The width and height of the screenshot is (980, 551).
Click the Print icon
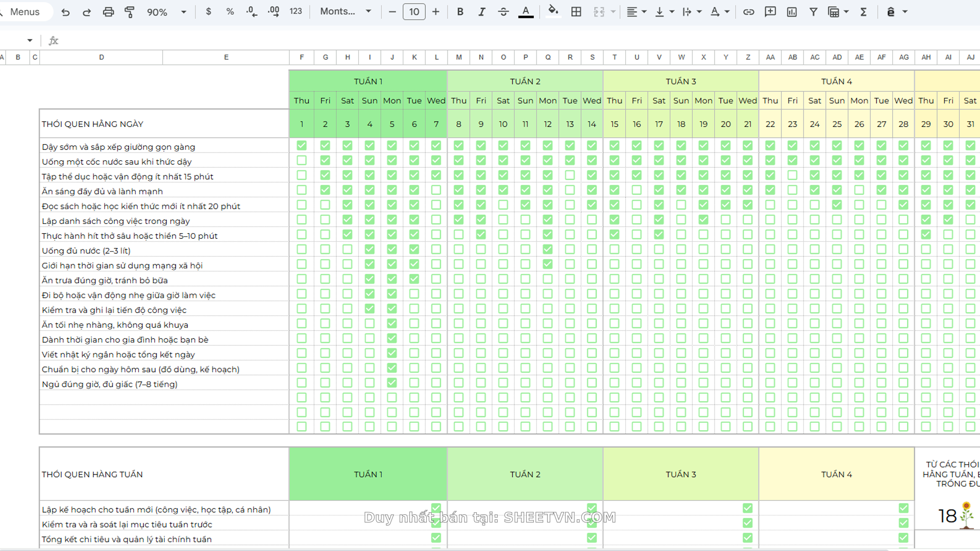pyautogui.click(x=108, y=12)
